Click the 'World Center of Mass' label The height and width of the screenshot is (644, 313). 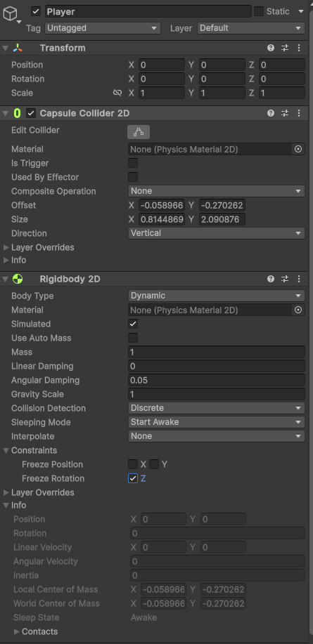56,603
